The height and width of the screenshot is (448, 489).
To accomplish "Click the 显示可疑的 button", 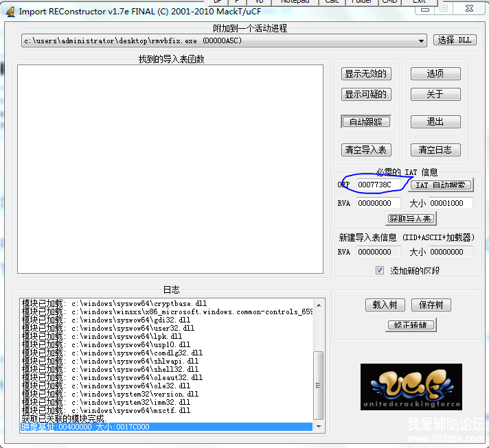I will tap(366, 95).
